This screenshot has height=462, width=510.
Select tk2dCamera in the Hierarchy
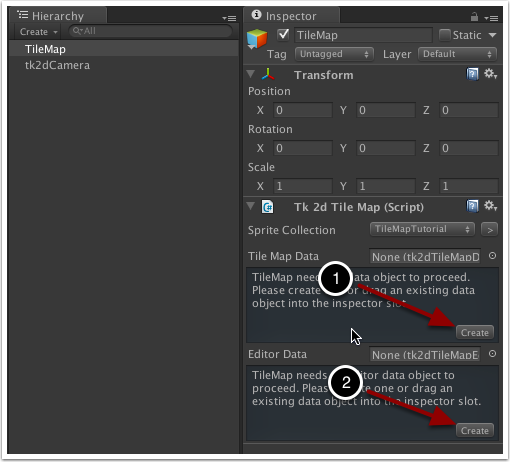(57, 65)
